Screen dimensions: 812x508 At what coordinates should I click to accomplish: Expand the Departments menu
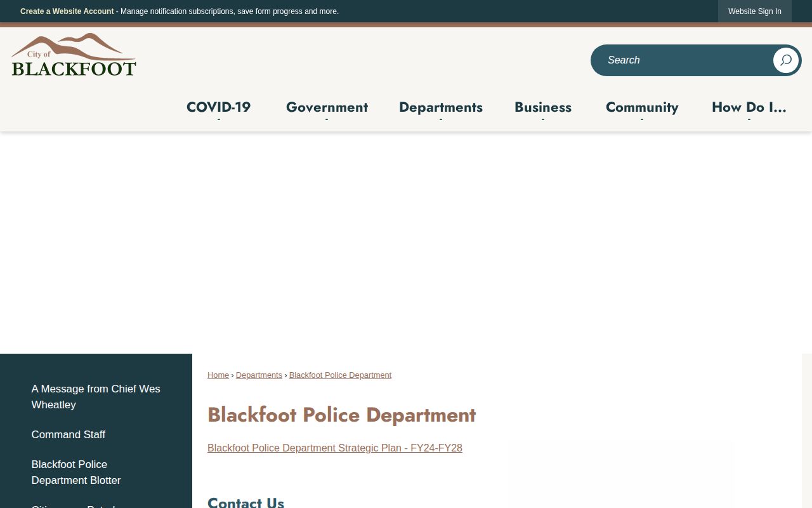441,107
